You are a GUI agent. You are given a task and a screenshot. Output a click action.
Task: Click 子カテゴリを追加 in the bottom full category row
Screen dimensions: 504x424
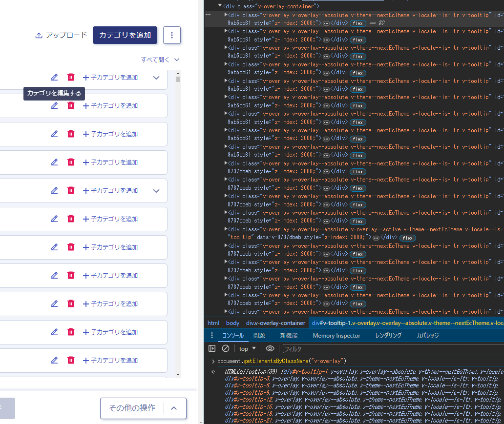pos(110,360)
